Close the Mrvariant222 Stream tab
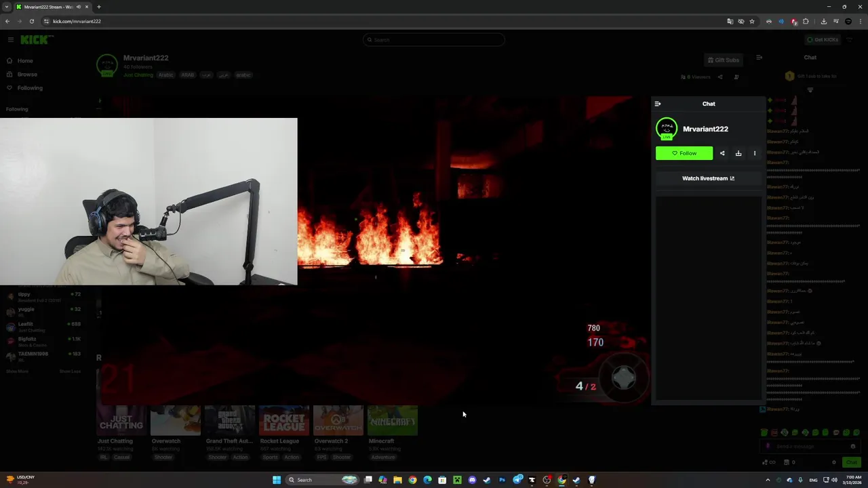Screen dimensions: 868x488 pyautogui.click(x=87, y=7)
